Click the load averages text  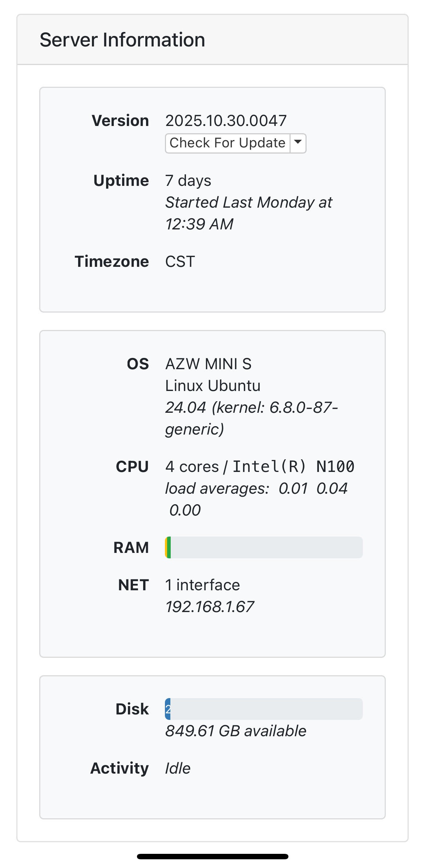217,488
